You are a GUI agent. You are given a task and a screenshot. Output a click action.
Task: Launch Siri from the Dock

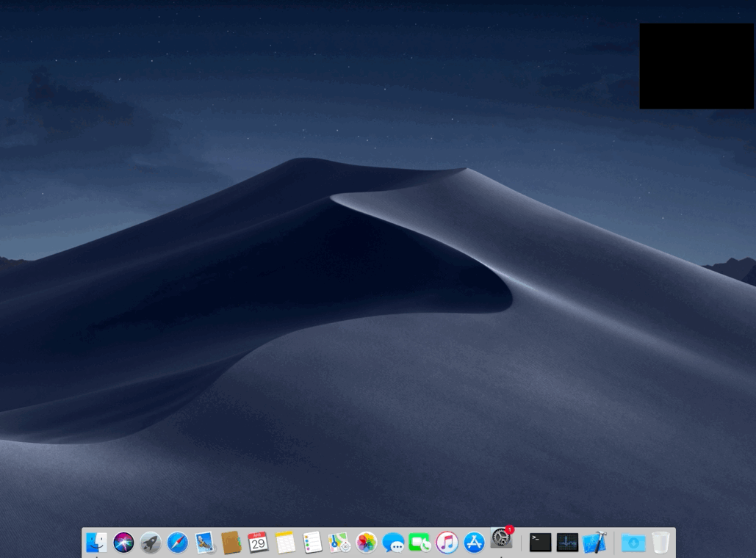(123, 543)
